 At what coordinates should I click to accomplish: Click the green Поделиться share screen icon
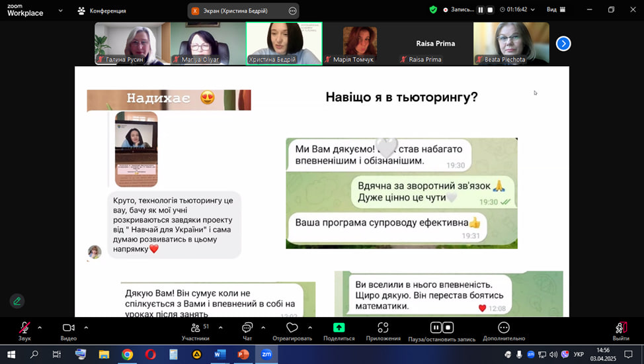pyautogui.click(x=339, y=328)
